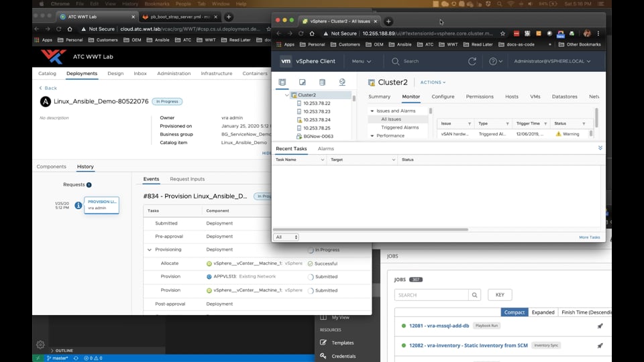Collapse the Provisioning task row
The height and width of the screenshot is (362, 644).
point(149,250)
